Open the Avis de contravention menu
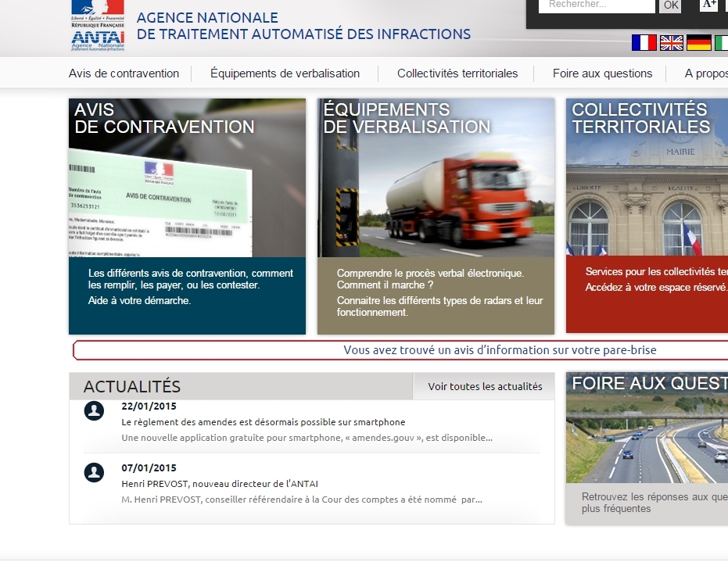 [124, 73]
